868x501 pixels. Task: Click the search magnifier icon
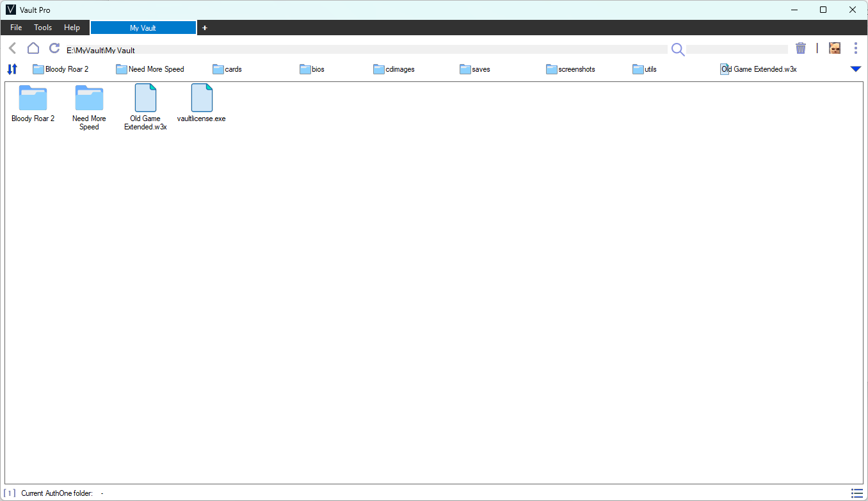point(678,49)
